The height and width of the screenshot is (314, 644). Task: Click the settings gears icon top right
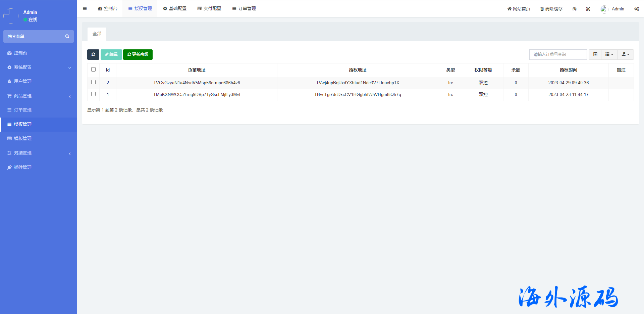click(636, 9)
